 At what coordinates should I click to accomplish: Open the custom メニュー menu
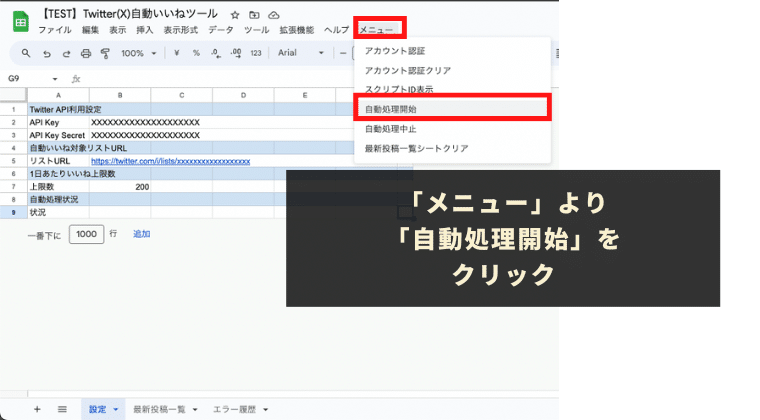click(377, 30)
